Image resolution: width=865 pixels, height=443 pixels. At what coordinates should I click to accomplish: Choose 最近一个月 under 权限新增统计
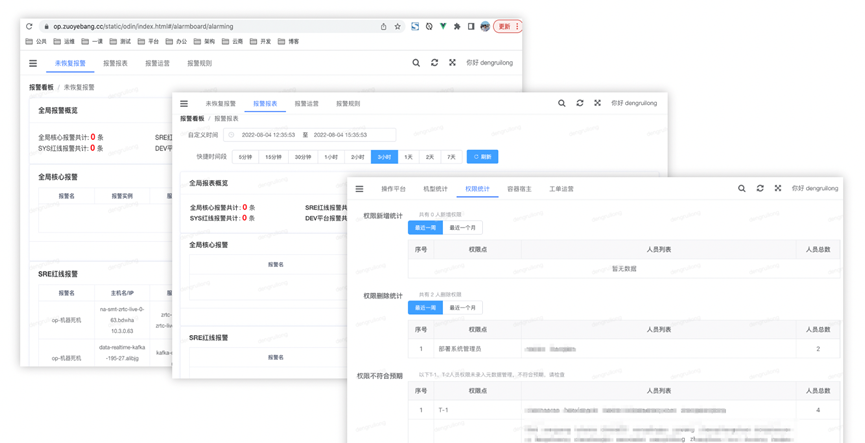click(x=462, y=228)
